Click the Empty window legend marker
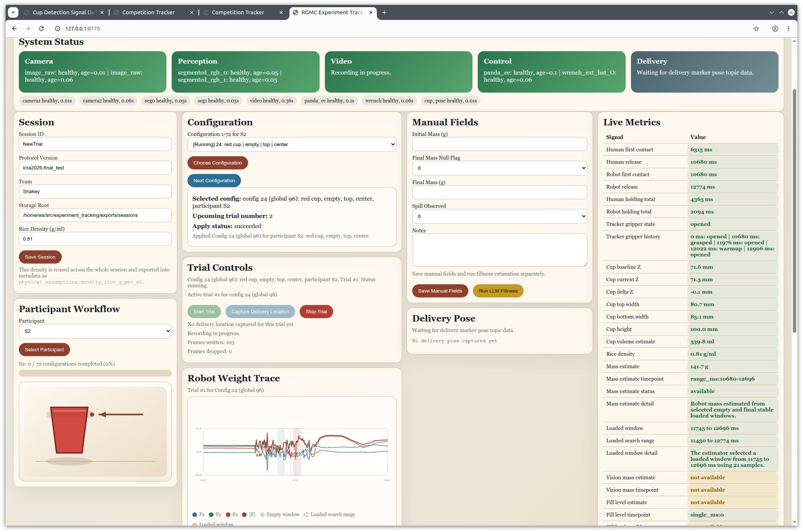 pyautogui.click(x=262, y=515)
